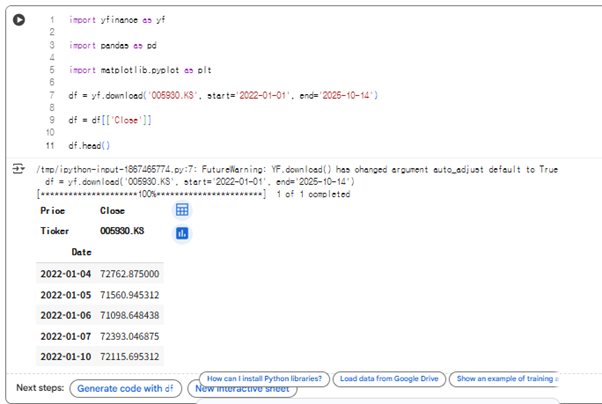Click value cell 72393.046875
Screen dimensions: 602x404
pyautogui.click(x=130, y=336)
